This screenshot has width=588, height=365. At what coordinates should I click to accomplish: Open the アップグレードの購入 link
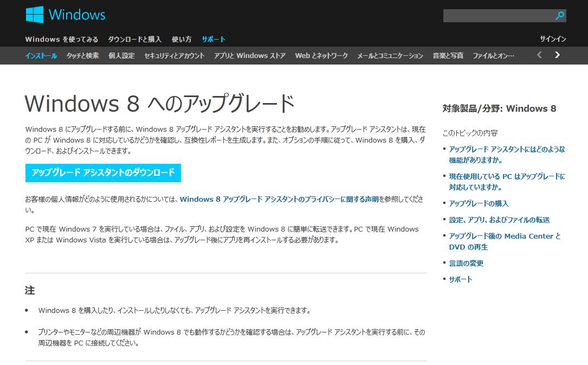pyautogui.click(x=479, y=203)
